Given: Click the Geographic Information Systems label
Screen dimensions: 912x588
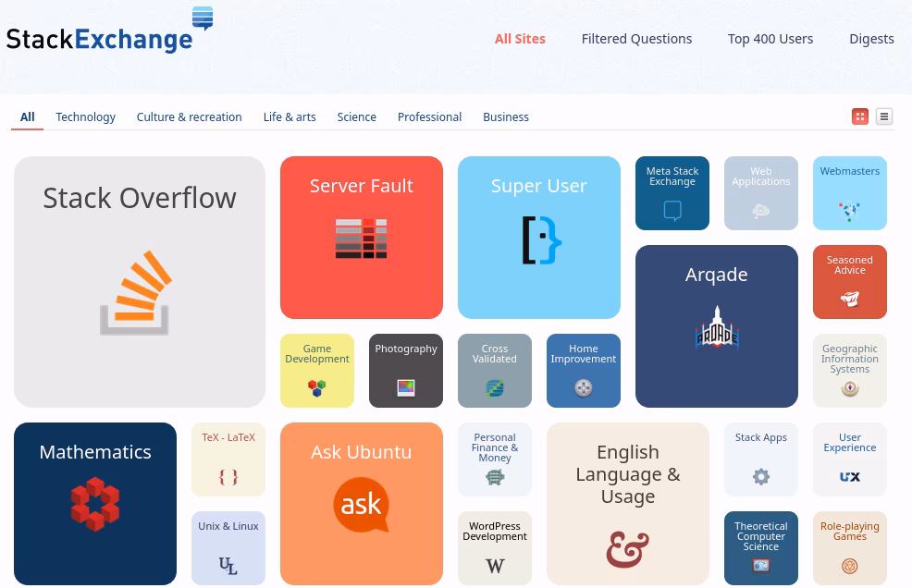Looking at the screenshot, I should pyautogui.click(x=850, y=359).
